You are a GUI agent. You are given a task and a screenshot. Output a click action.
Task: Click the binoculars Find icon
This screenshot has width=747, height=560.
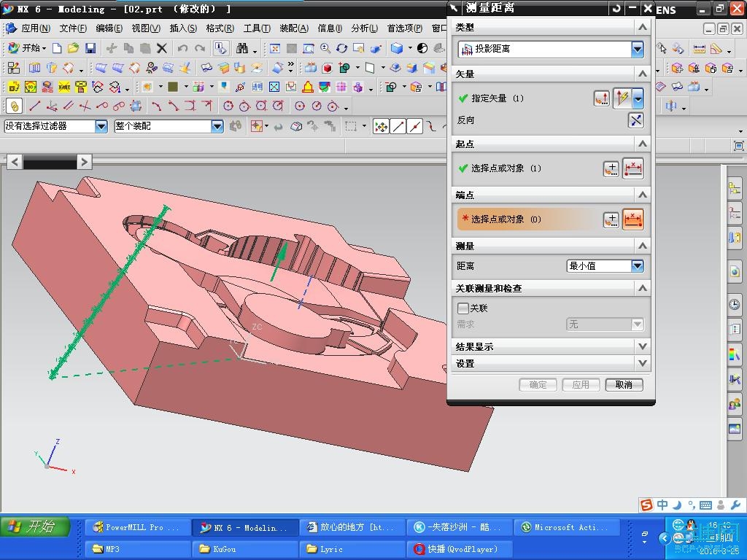click(x=242, y=48)
